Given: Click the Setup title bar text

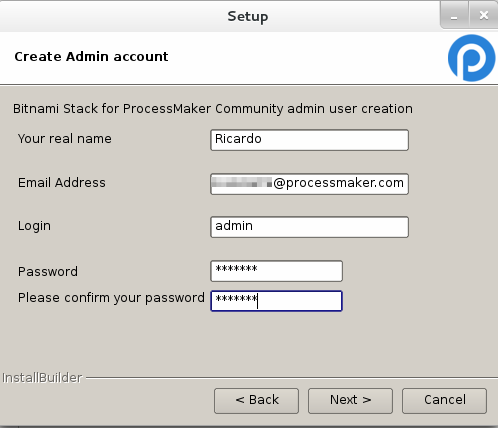Looking at the screenshot, I should point(248,16).
